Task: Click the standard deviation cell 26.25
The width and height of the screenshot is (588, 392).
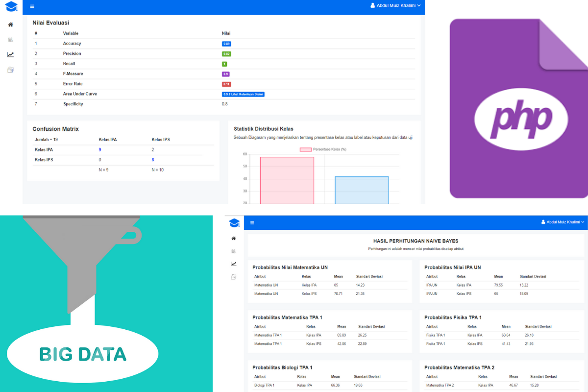Action: click(363, 335)
